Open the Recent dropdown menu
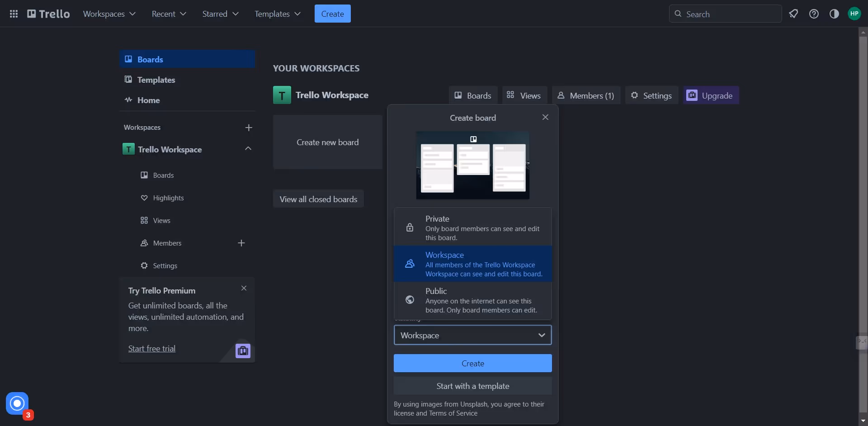Screen dimensions: 868x426 coord(169,14)
